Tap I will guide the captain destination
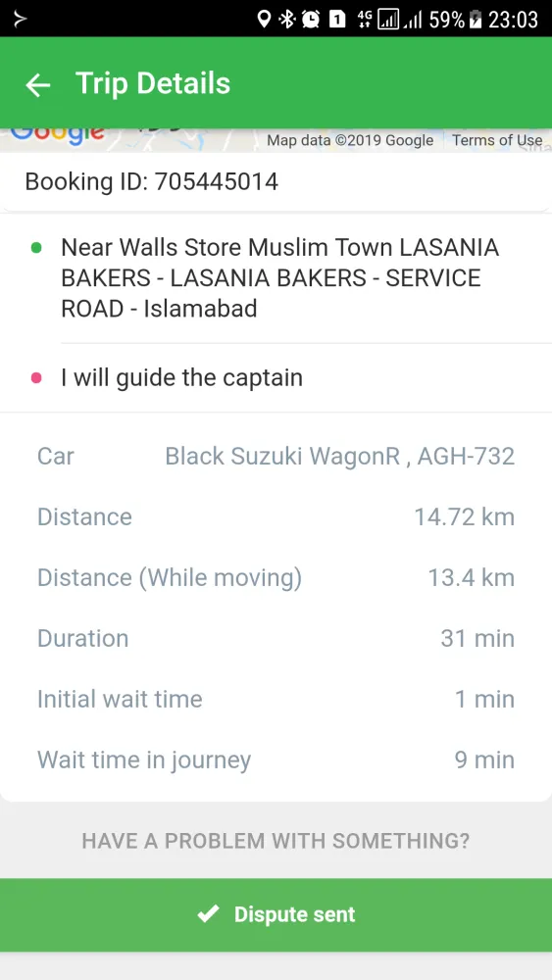The height and width of the screenshot is (980, 552). [x=182, y=377]
